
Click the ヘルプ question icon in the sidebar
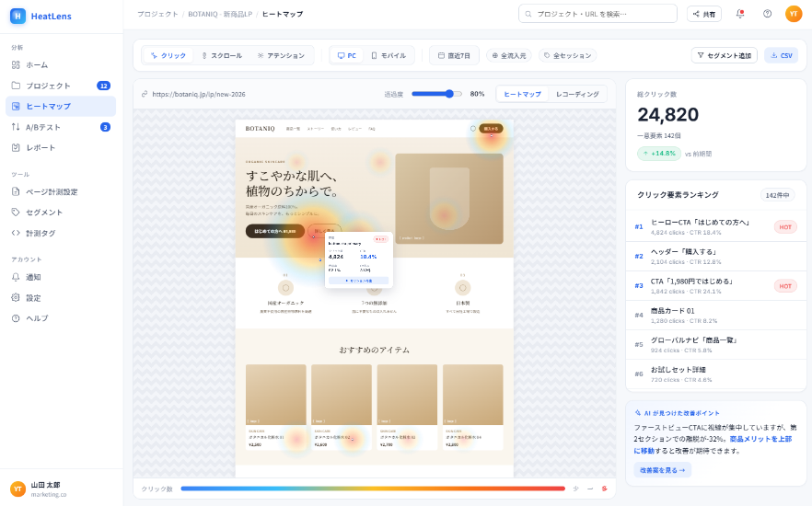click(x=16, y=318)
